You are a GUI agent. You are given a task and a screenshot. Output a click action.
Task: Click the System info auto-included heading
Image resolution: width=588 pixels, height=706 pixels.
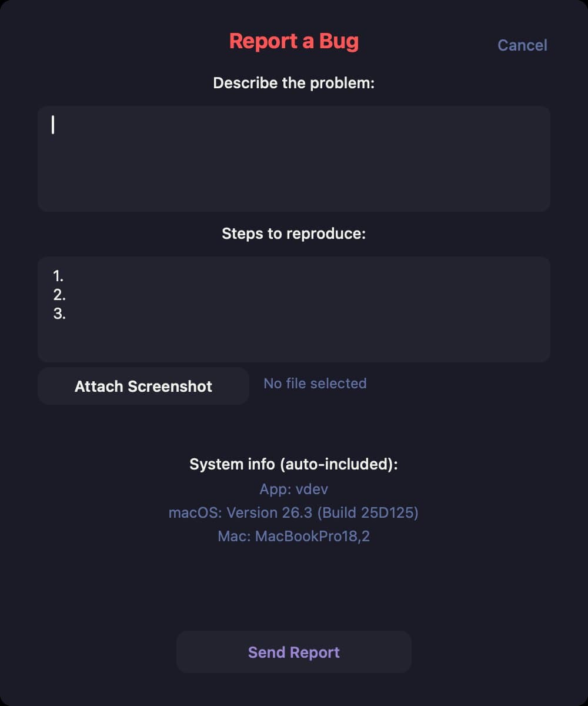coord(294,464)
